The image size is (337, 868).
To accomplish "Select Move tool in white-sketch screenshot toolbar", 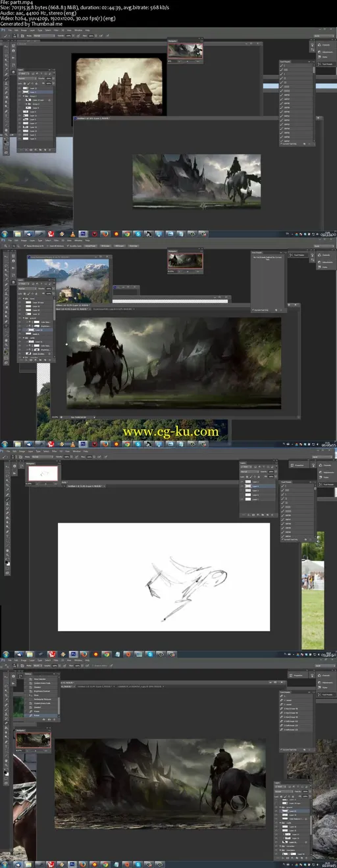I will pos(7,466).
